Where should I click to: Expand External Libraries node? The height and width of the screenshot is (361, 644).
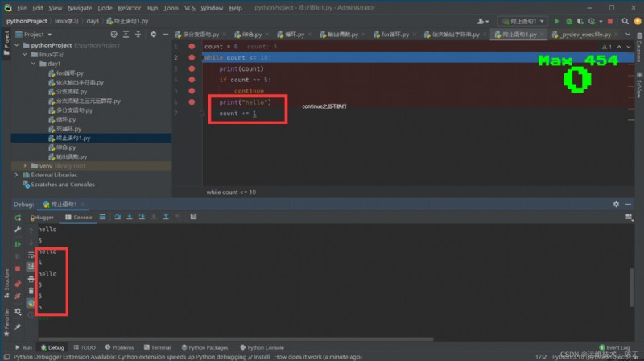(x=17, y=175)
